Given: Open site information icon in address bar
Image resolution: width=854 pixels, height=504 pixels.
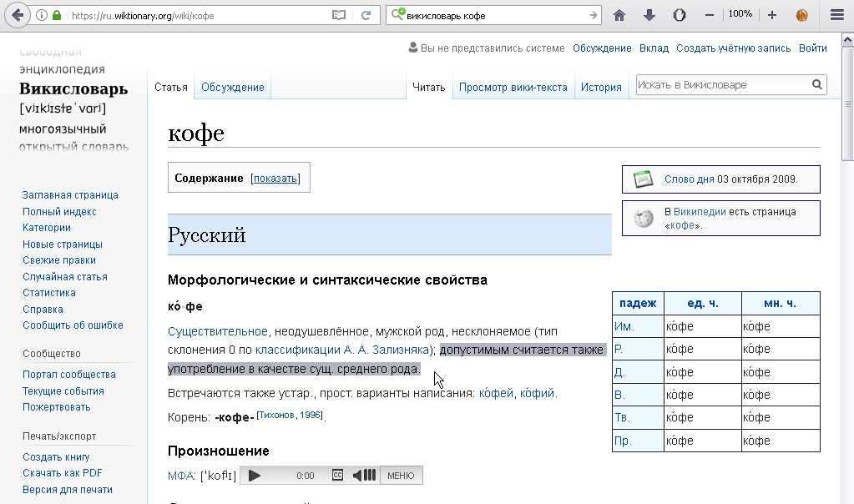Looking at the screenshot, I should coord(42,15).
